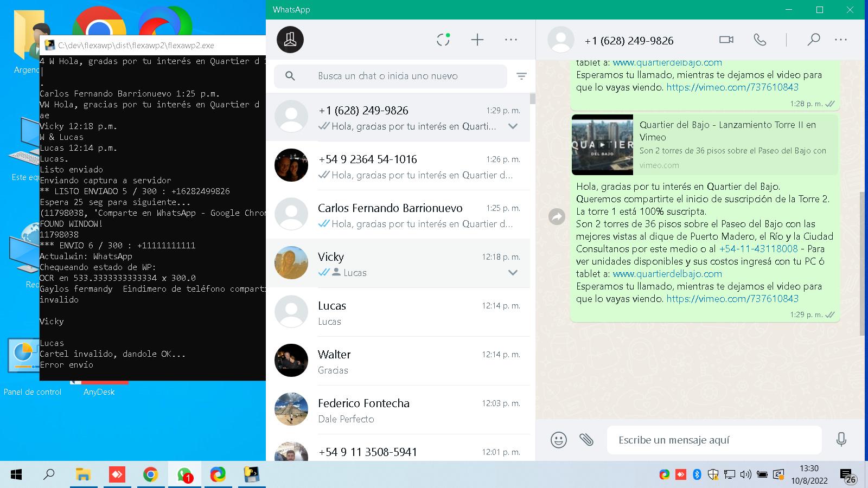The height and width of the screenshot is (488, 868).
Task: Open the +54 9 2364 54-1016 chat
Action: click(x=398, y=166)
